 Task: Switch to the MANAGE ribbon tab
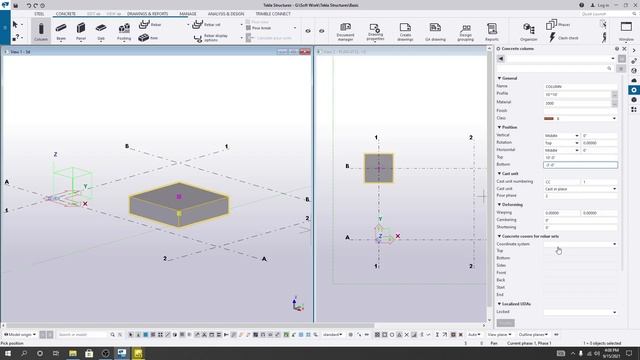188,14
